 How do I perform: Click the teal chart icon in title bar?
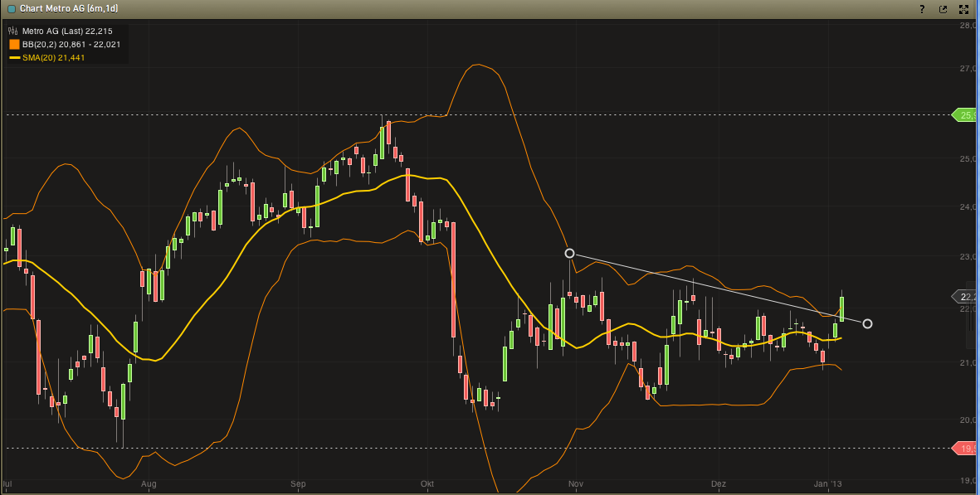pyautogui.click(x=11, y=9)
